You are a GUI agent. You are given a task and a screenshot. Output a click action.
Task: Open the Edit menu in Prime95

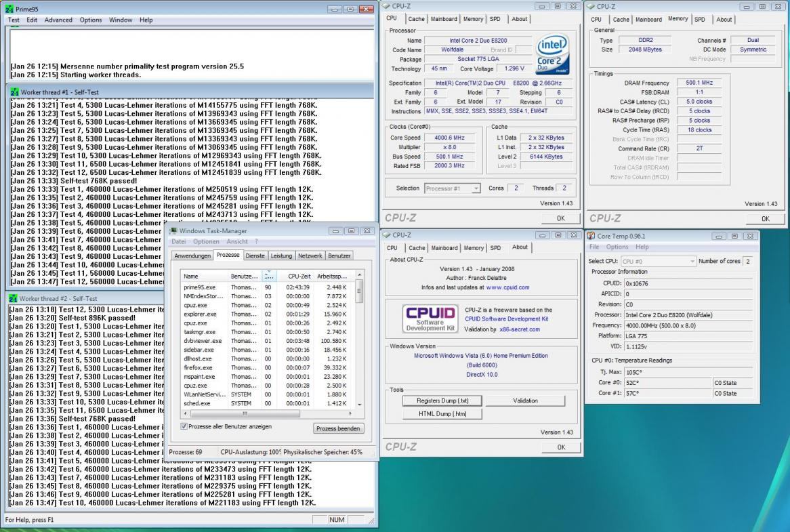32,20
